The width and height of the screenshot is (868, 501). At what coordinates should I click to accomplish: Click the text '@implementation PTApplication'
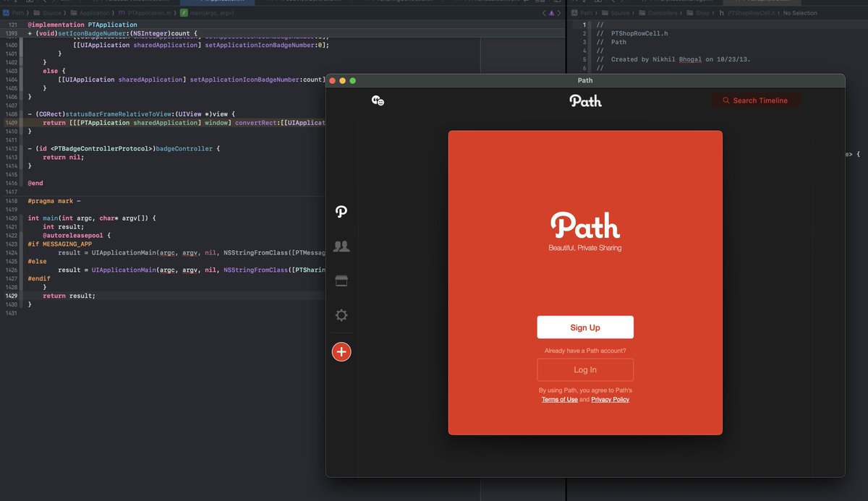pyautogui.click(x=82, y=25)
